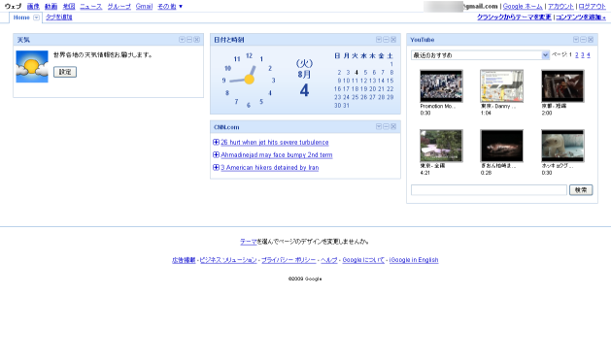
Task: Open the 広告掲載 footer link
Action: (x=184, y=260)
